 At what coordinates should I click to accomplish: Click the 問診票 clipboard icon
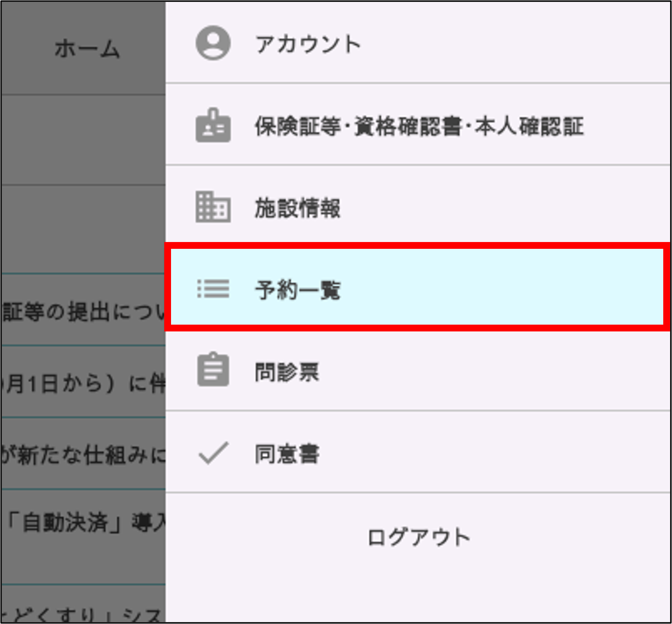(213, 371)
